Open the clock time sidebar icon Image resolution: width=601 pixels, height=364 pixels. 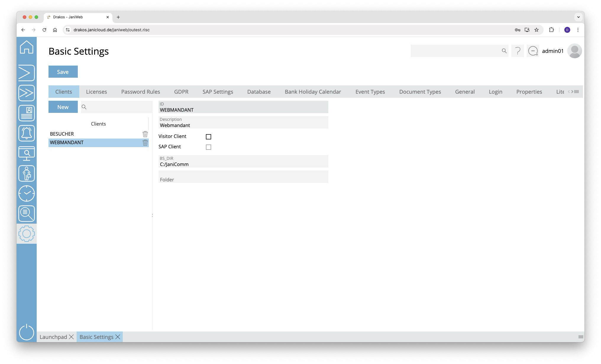(x=27, y=194)
